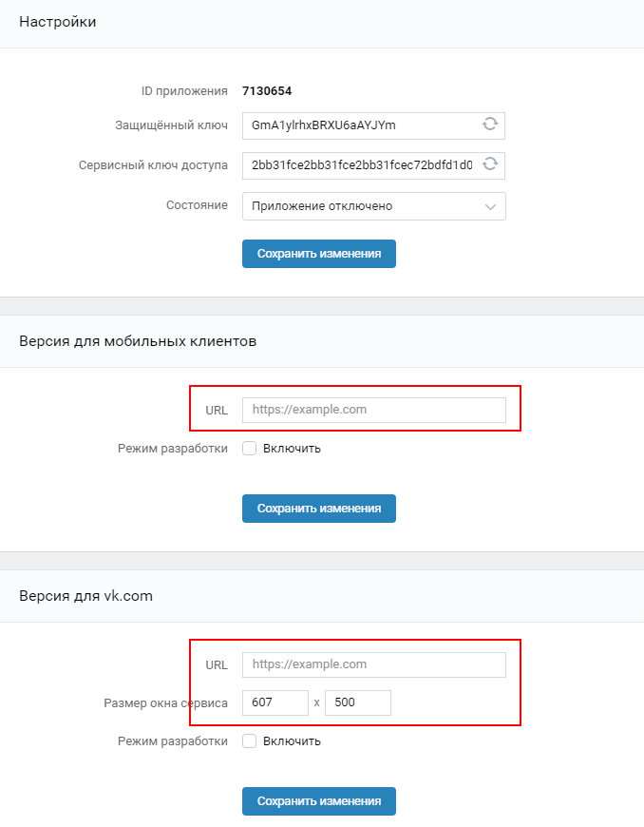Save changes in the Настройки section

tap(318, 254)
